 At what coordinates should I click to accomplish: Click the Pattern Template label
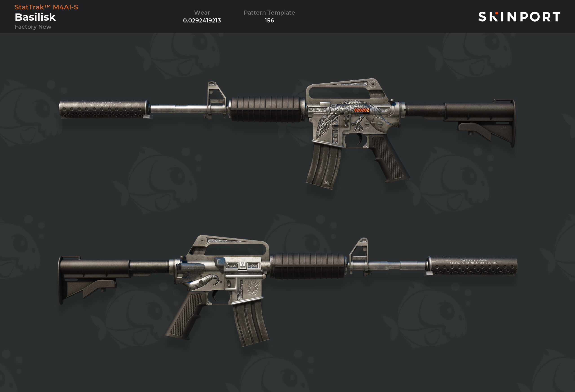[x=269, y=13]
